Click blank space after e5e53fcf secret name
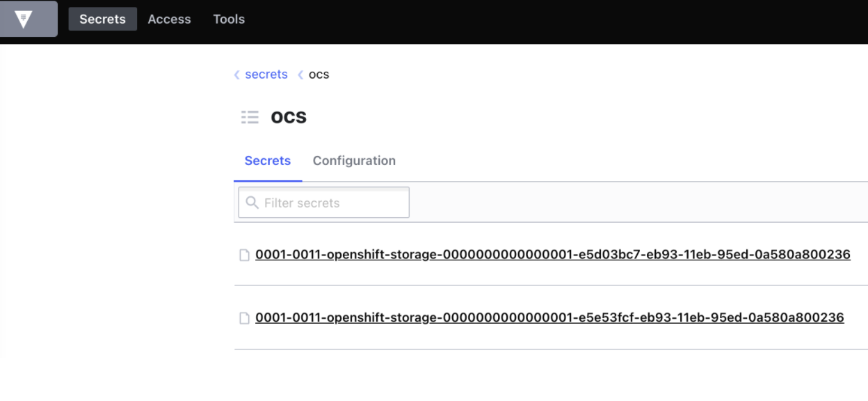The width and height of the screenshot is (868, 401). click(x=856, y=318)
